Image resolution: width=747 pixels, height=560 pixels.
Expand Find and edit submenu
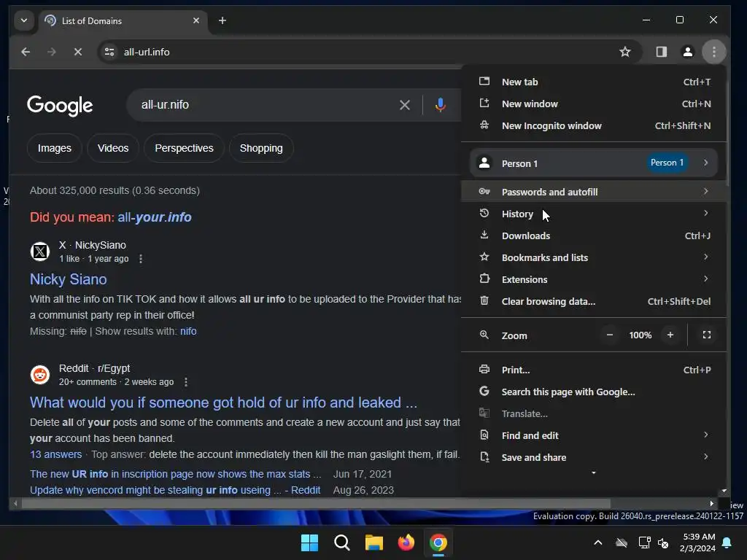click(x=594, y=436)
